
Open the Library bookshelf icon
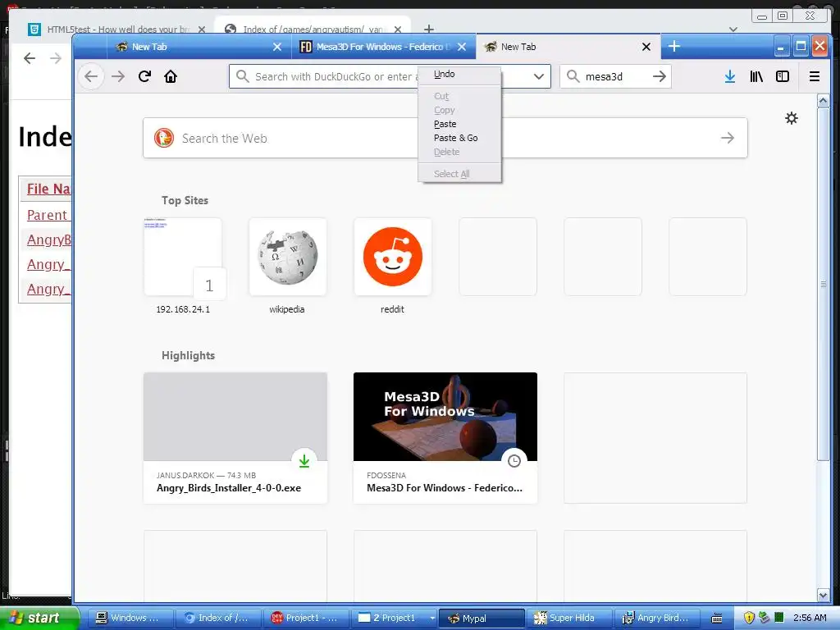[756, 76]
